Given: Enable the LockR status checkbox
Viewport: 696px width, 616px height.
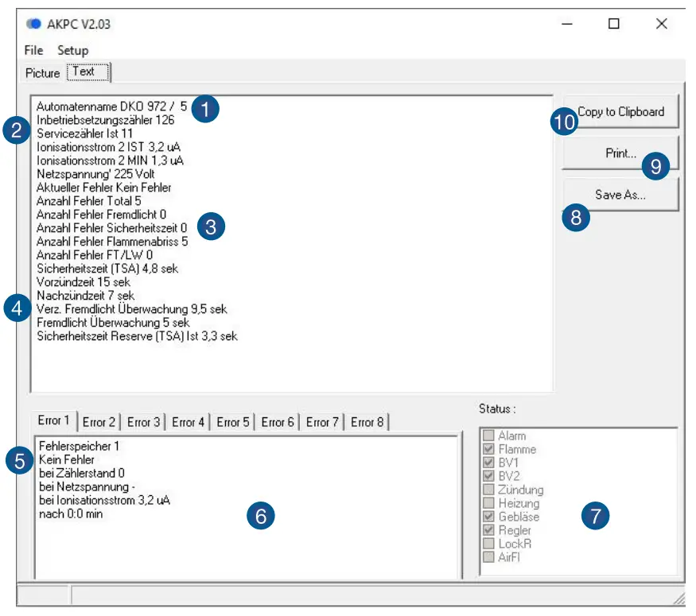Looking at the screenshot, I should 488,542.
